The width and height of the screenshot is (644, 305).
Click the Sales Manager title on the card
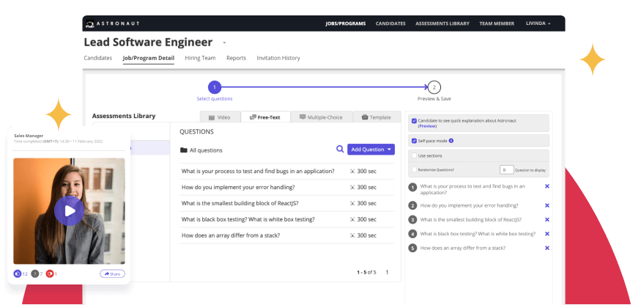tap(29, 136)
